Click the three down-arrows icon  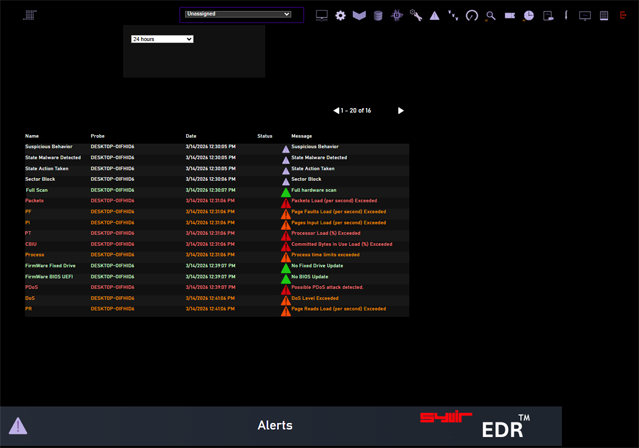coord(453,15)
